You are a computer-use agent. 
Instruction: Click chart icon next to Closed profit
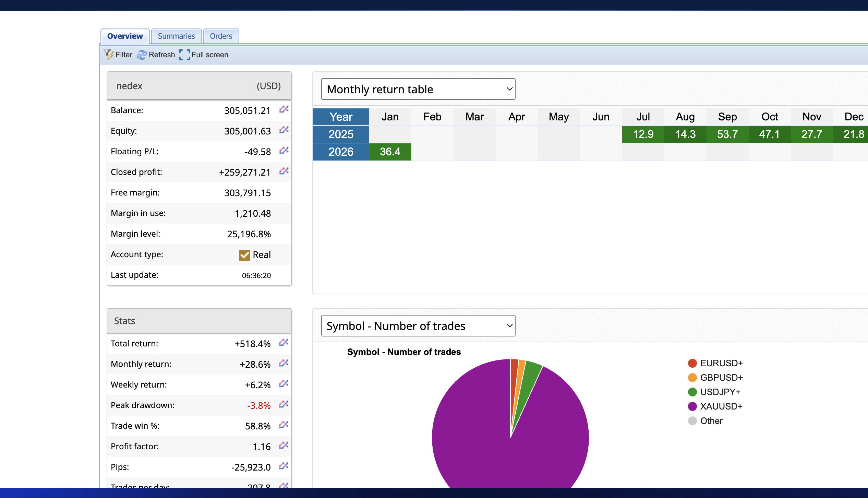(284, 171)
